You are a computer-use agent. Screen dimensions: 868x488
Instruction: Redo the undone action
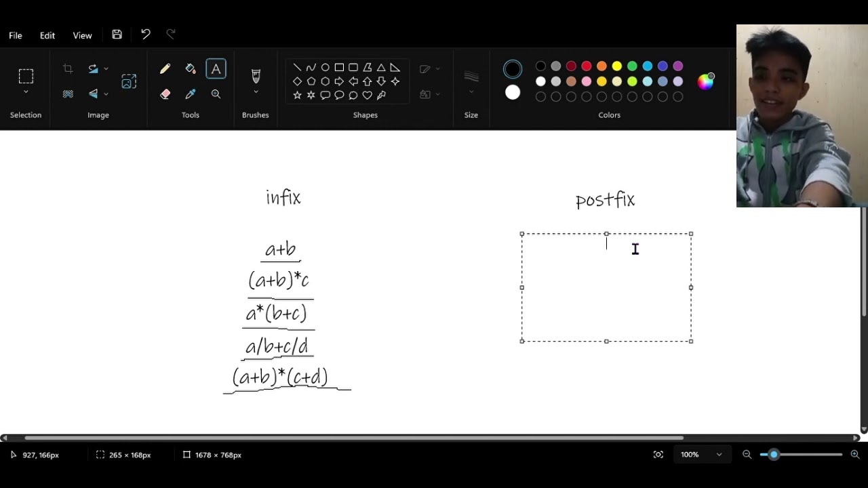171,35
